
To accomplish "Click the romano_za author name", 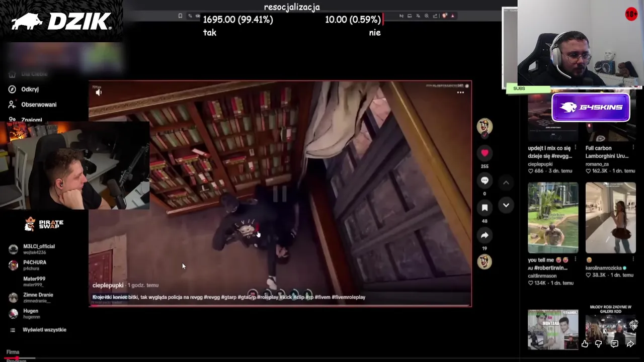I will click(x=598, y=164).
